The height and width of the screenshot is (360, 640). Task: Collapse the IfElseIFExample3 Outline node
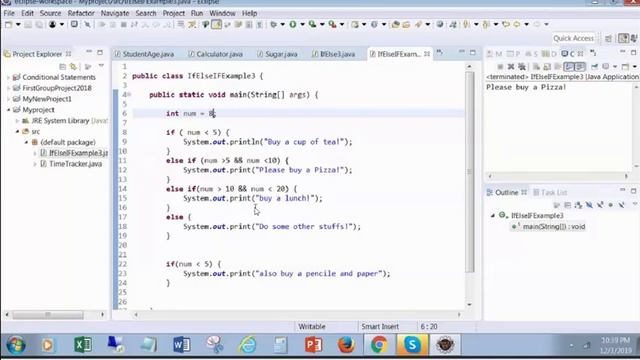pyautogui.click(x=493, y=216)
